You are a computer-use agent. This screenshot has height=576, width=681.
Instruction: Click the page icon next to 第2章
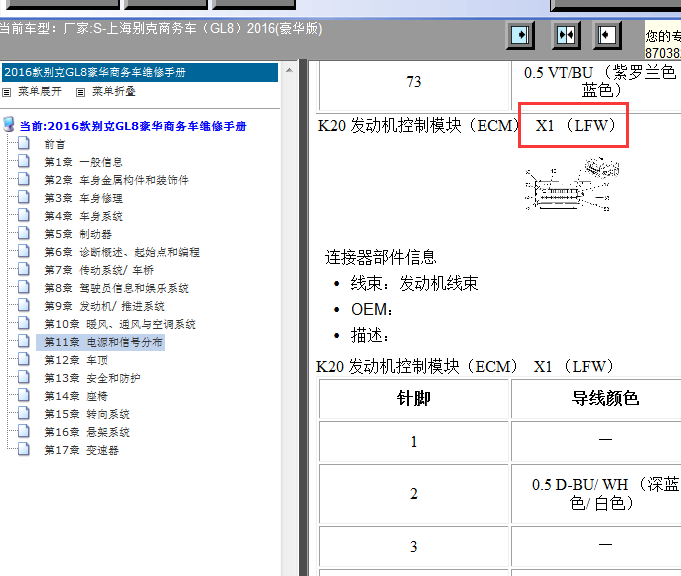pos(24,179)
